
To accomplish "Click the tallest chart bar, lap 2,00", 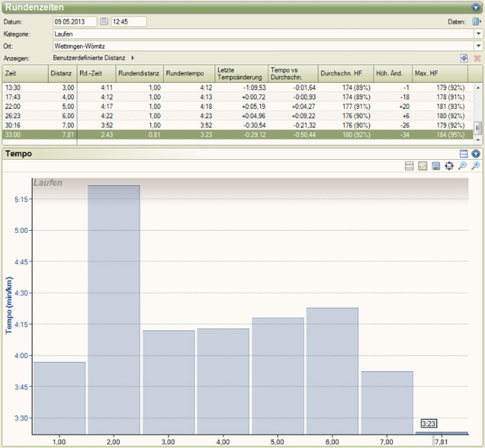I will pyautogui.click(x=114, y=310).
